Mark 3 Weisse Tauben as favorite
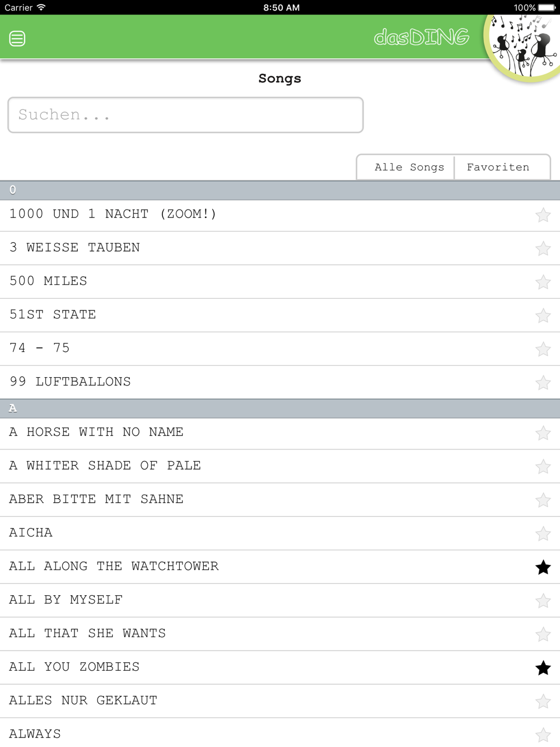Image resolution: width=560 pixels, height=747 pixels. 543,248
